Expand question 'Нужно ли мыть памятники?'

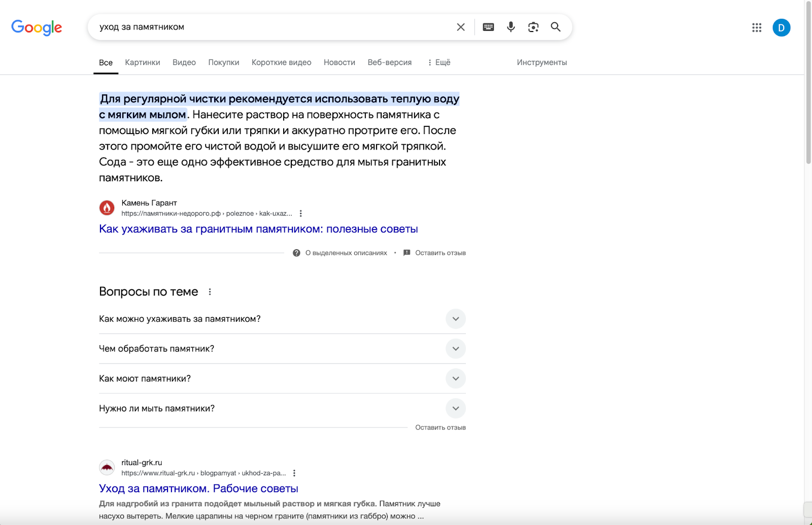pos(455,408)
